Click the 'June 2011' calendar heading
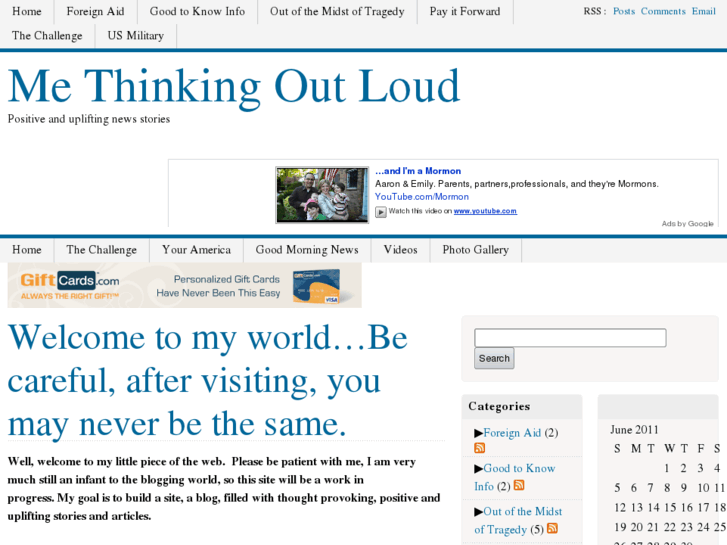This screenshot has width=727, height=545. pyautogui.click(x=634, y=430)
